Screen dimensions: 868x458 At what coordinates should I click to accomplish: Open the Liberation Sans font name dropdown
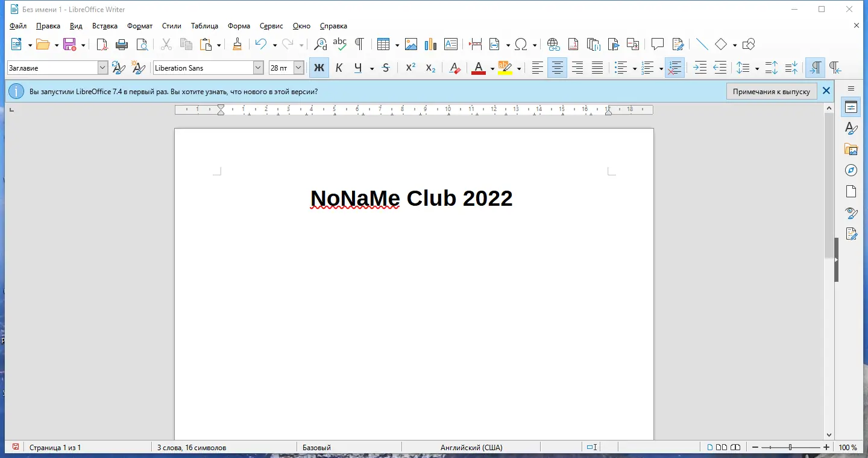pos(258,68)
